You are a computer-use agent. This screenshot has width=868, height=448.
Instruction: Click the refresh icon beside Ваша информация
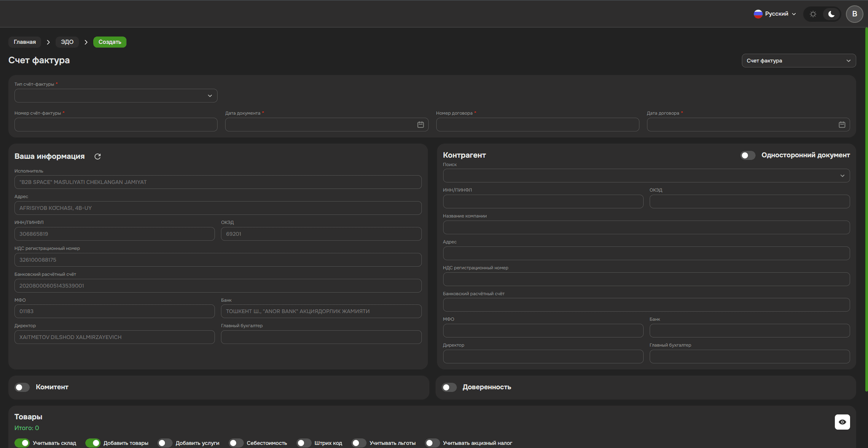point(97,156)
